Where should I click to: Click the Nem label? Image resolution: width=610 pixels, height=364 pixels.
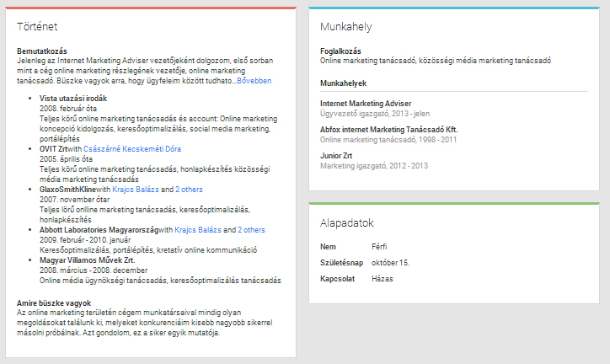click(x=328, y=247)
